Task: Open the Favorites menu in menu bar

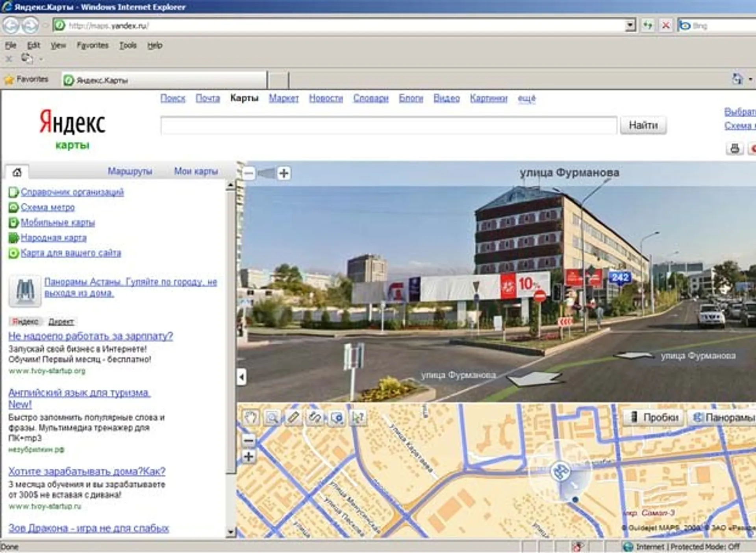Action: click(93, 45)
